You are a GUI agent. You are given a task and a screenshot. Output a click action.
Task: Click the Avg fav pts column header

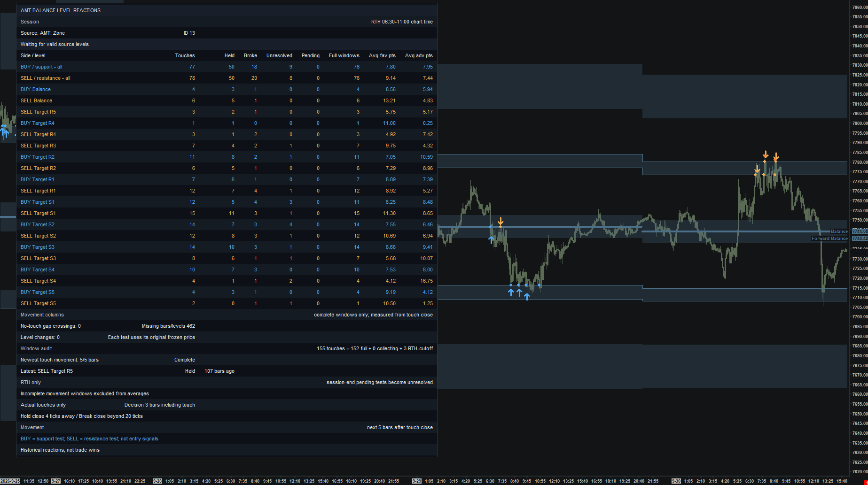pyautogui.click(x=382, y=55)
